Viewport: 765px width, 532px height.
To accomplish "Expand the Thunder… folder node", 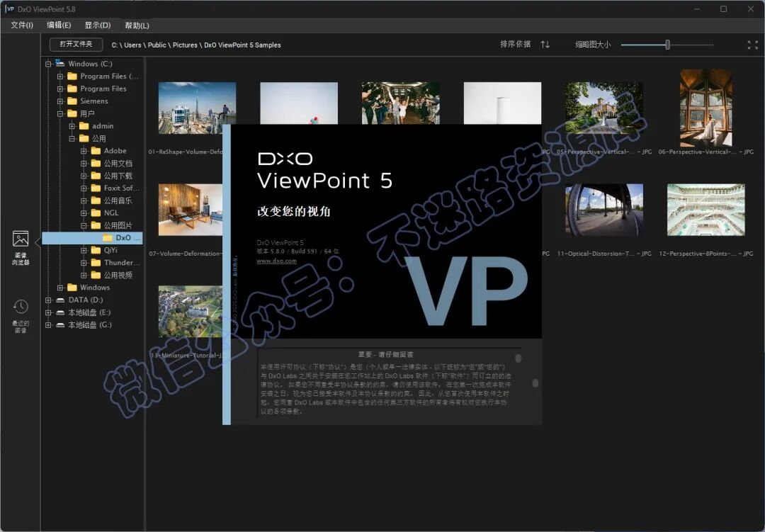I will (x=84, y=263).
